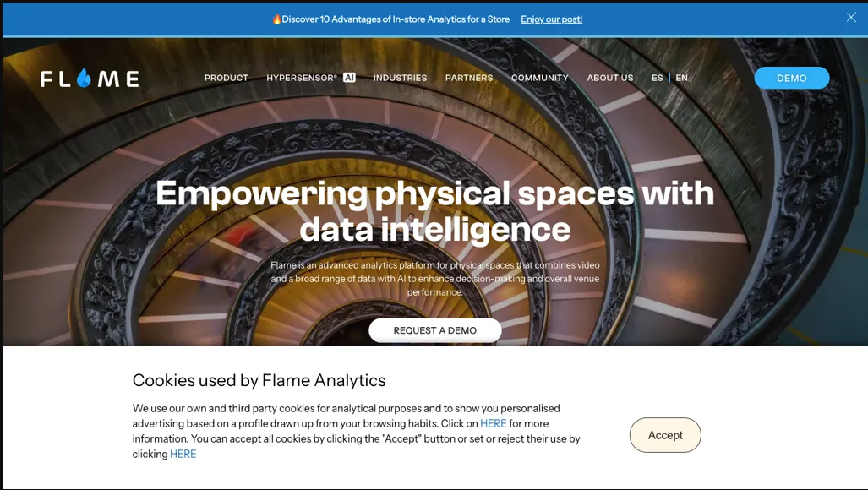
Task: Click the "Cookies used by Flame Analytics" heading
Action: [x=259, y=380]
